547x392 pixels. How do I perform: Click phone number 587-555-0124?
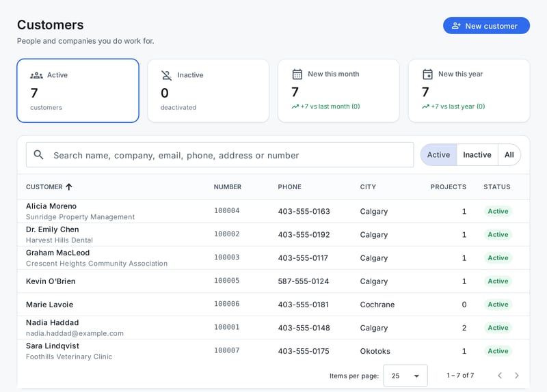point(304,281)
